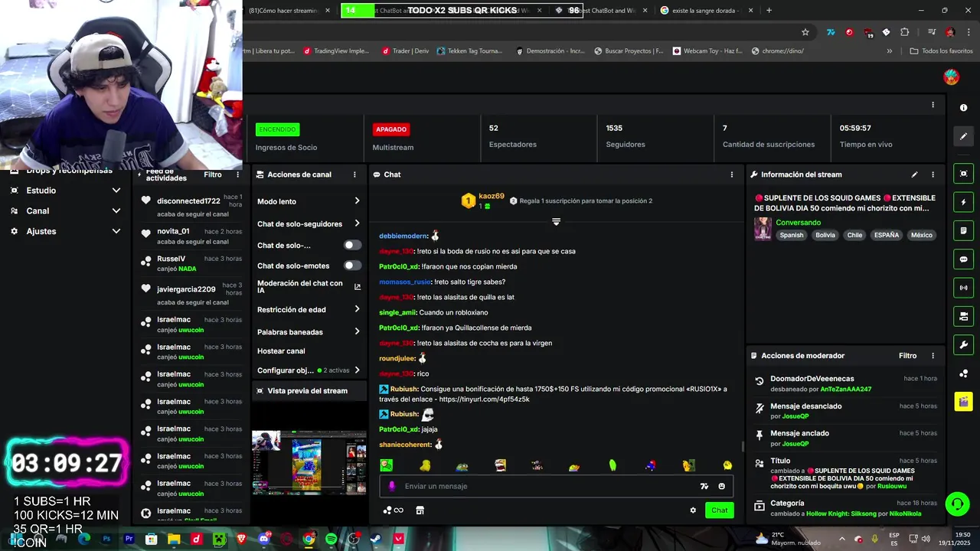
Task: Click the green Chat send button
Action: tap(719, 510)
